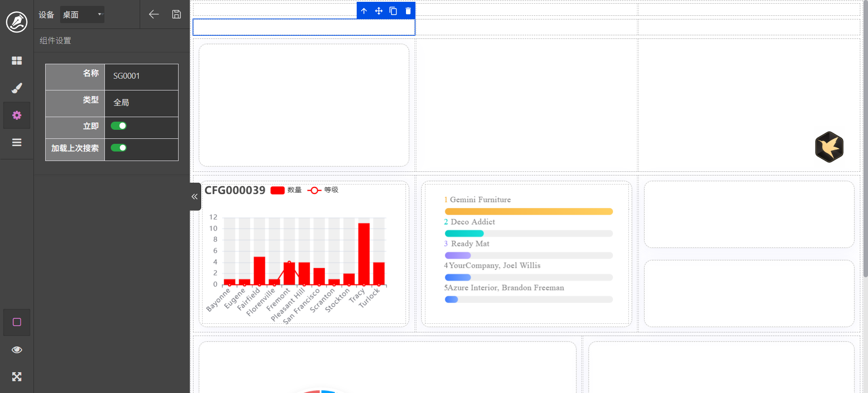Image resolution: width=868 pixels, height=393 pixels.
Task: Toggle the 立即 switch off
Action: pos(118,126)
